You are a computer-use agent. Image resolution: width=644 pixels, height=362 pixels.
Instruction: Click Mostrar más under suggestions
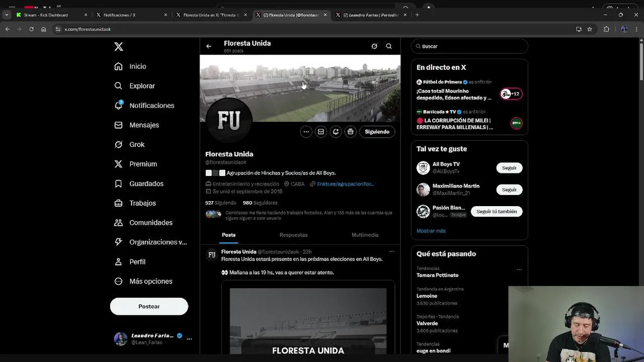click(431, 231)
